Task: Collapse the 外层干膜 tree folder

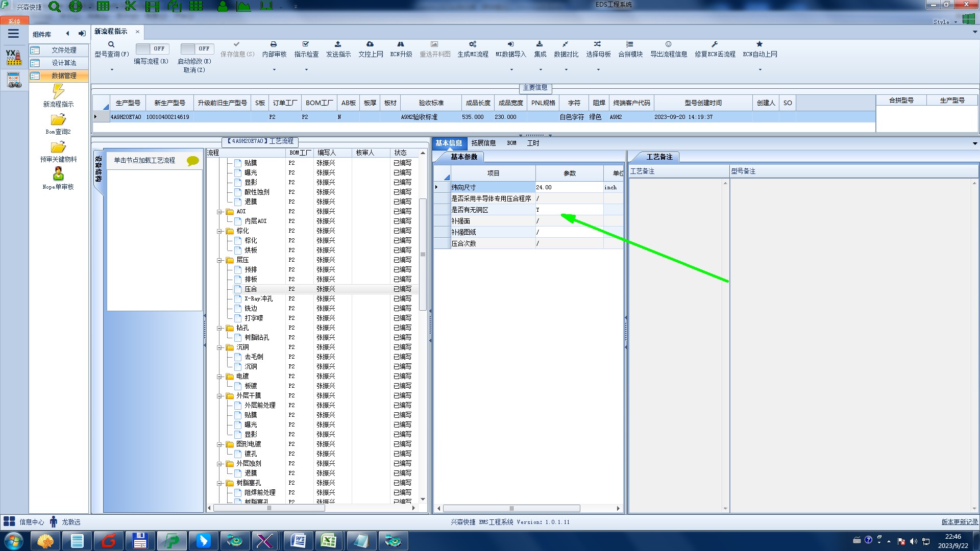Action: pyautogui.click(x=219, y=396)
